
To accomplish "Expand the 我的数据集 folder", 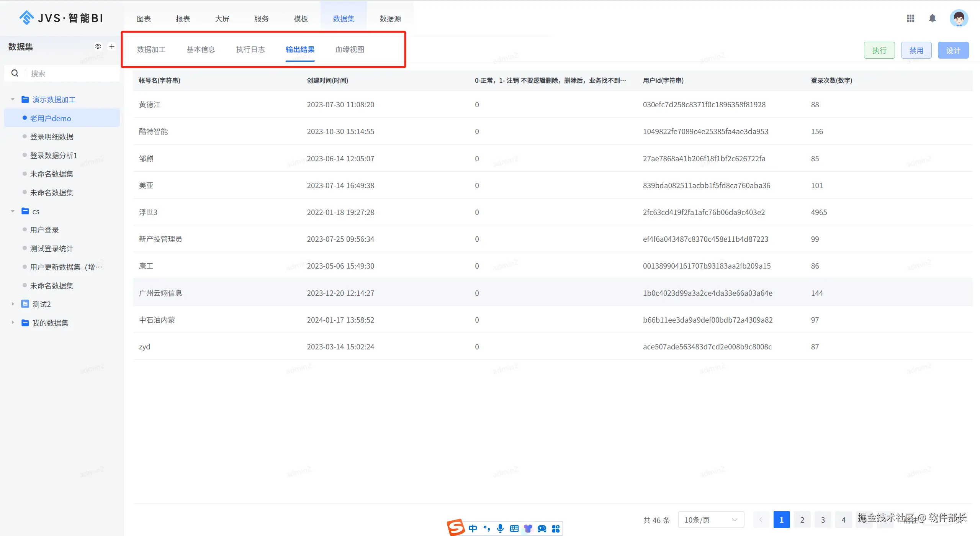I will pos(13,323).
